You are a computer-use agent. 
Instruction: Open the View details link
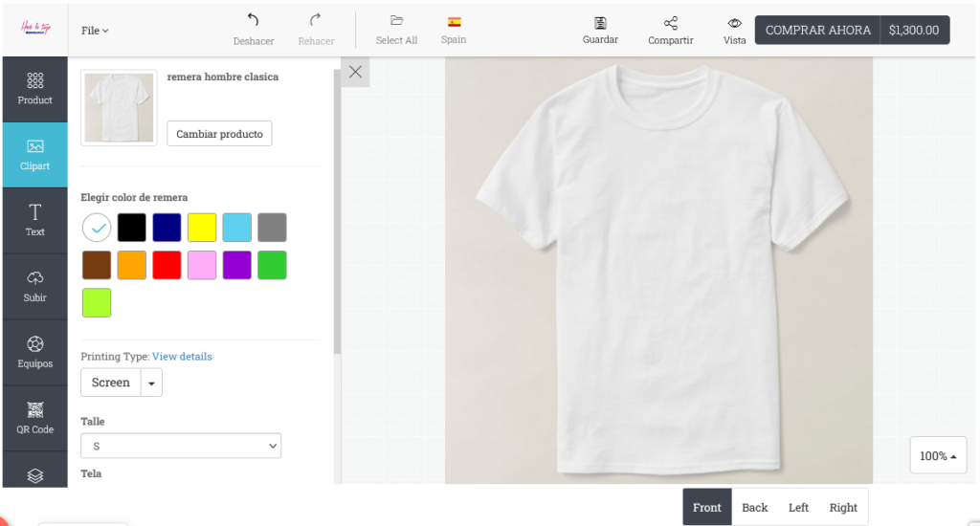tap(182, 357)
